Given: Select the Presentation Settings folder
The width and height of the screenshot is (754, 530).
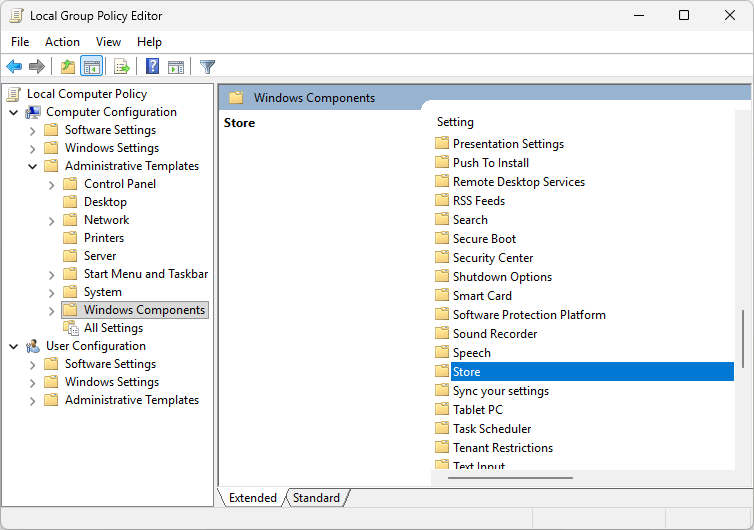Looking at the screenshot, I should (508, 143).
